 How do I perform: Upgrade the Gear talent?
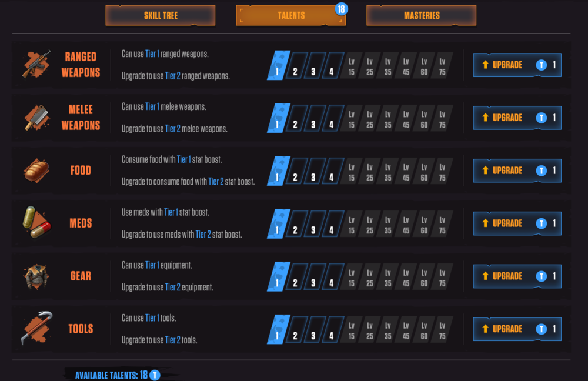517,276
